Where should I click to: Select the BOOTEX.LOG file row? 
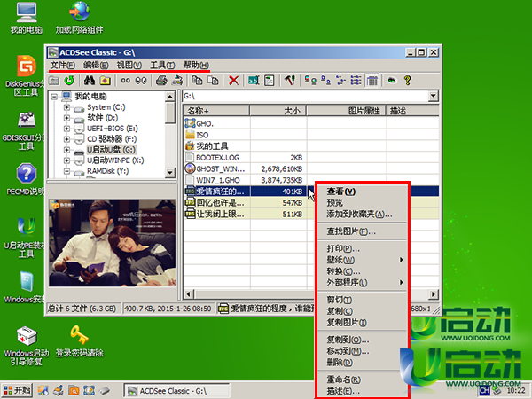(x=218, y=158)
